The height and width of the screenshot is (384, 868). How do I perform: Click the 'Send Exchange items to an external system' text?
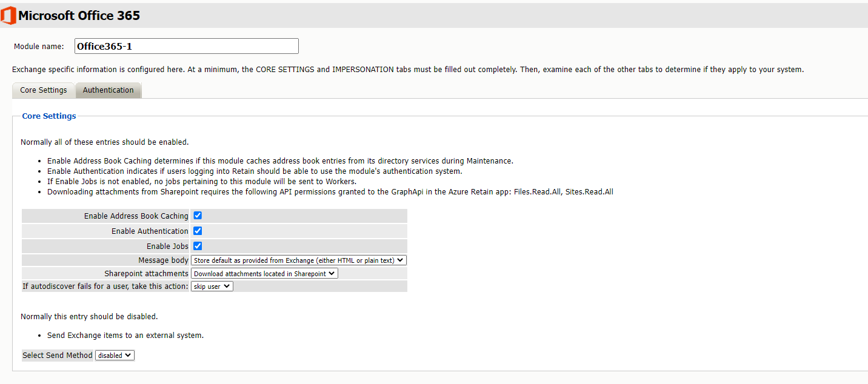[125, 336]
